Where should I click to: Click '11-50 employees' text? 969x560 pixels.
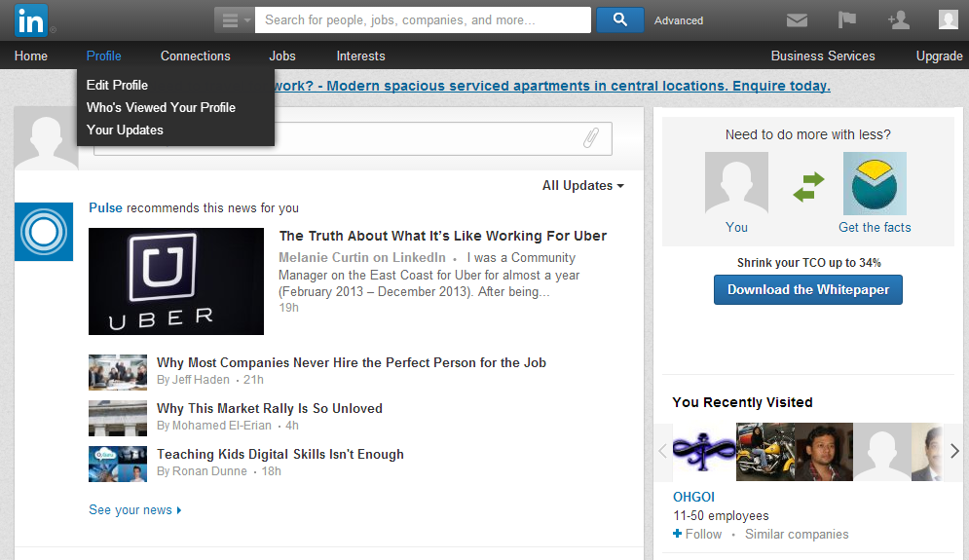click(x=721, y=515)
